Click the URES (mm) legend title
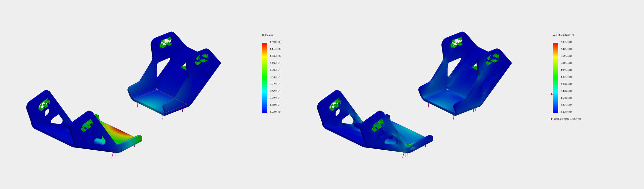644x189 pixels. [x=268, y=35]
